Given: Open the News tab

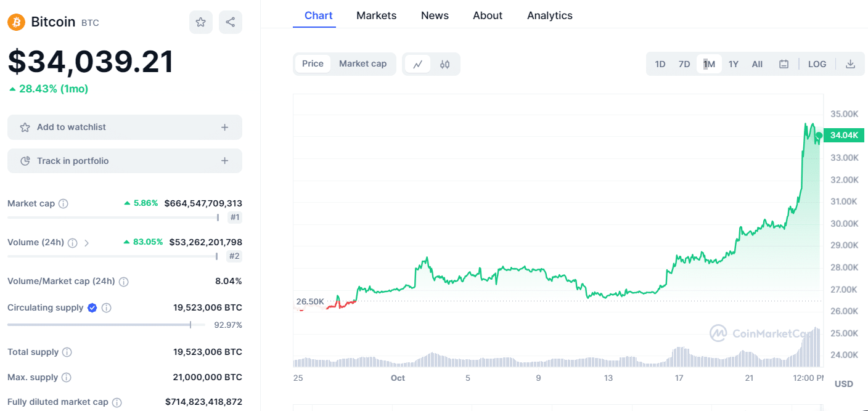Looking at the screenshot, I should (435, 15).
